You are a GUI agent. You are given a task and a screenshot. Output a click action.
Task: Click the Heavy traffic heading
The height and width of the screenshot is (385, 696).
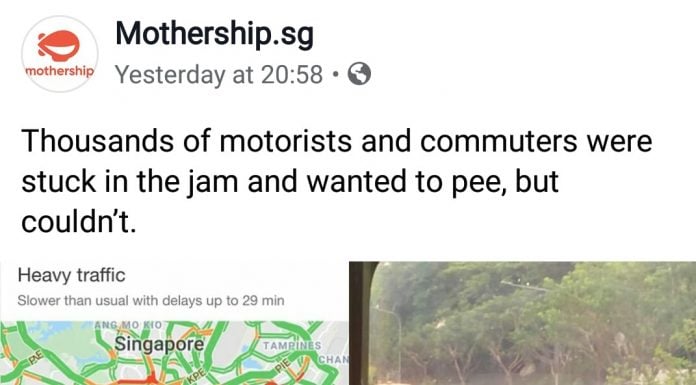(x=71, y=275)
